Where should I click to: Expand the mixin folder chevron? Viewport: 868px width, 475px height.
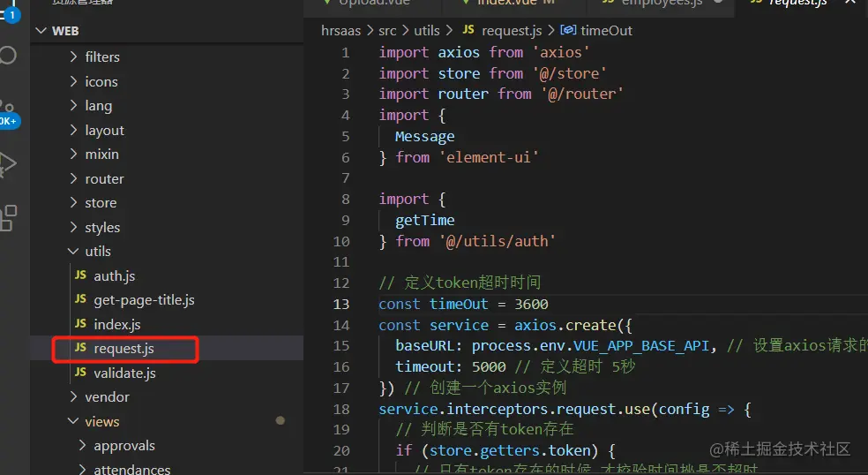(x=73, y=155)
